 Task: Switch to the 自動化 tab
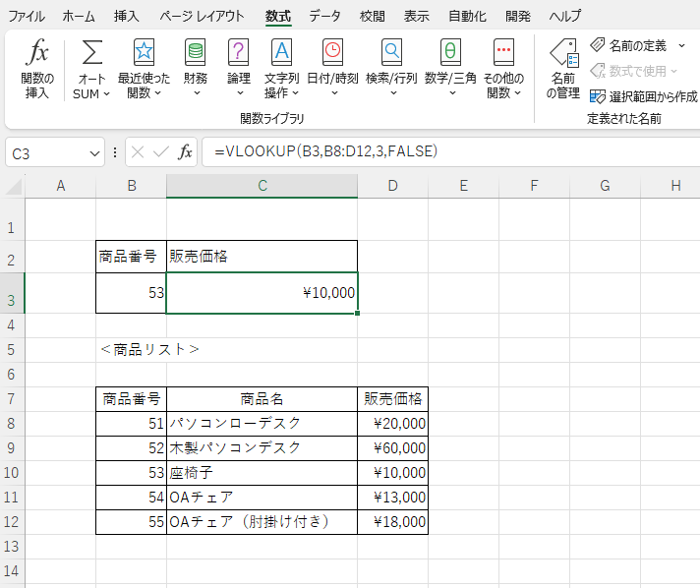click(x=467, y=17)
